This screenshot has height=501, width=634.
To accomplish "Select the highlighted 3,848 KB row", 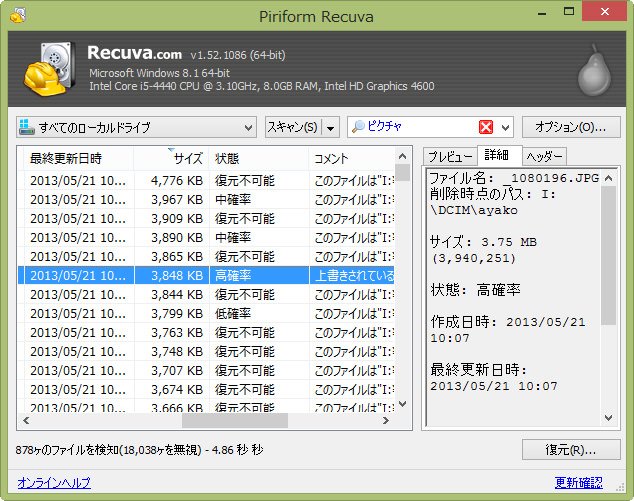I will 206,275.
